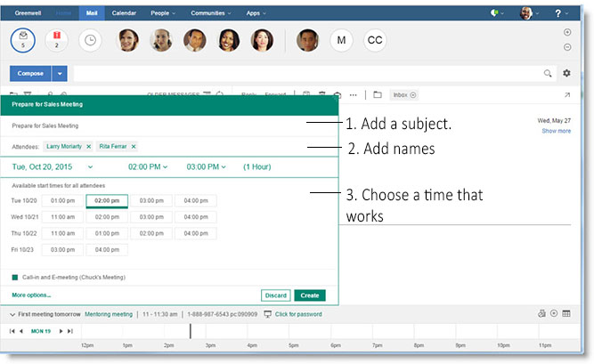This screenshot has height=364, width=594.
Task: Open the clock icon in top row
Action: pyautogui.click(x=90, y=40)
